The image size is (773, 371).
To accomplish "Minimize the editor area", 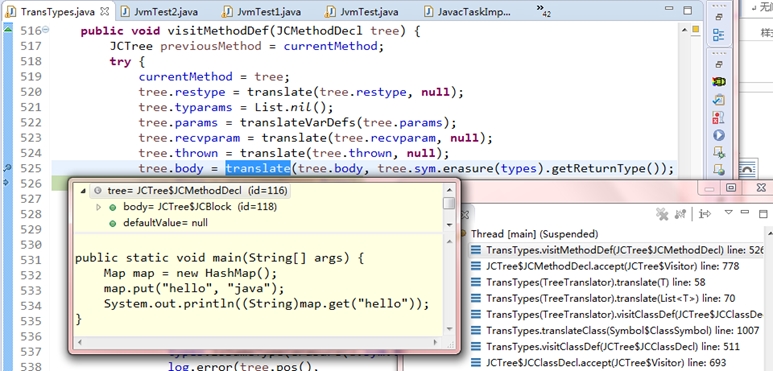I will (669, 9).
